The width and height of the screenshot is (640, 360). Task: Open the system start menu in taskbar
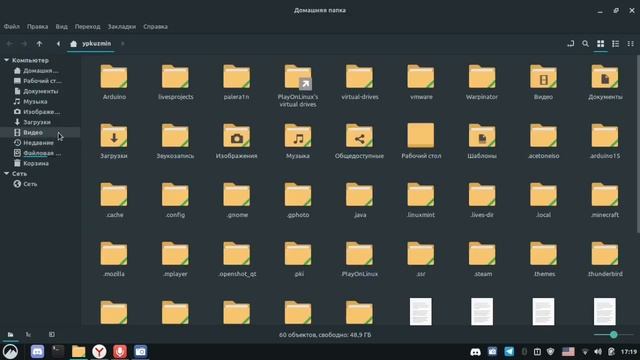pos(10,351)
